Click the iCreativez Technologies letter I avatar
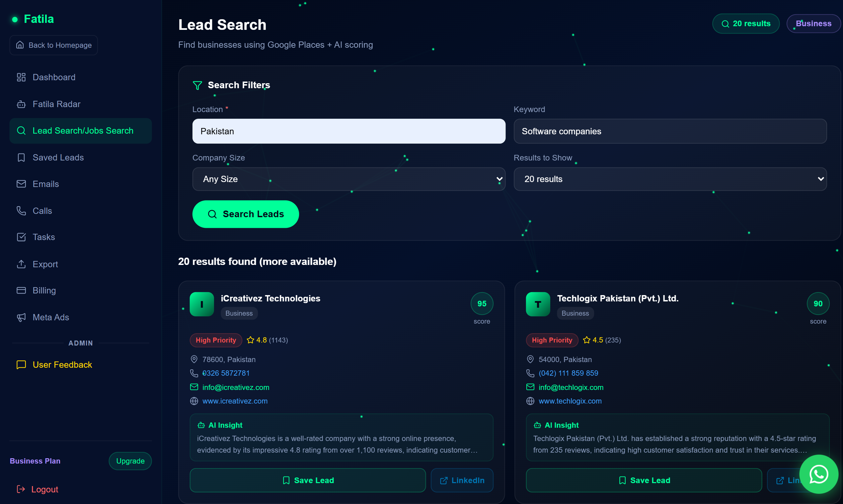Image resolution: width=843 pixels, height=504 pixels. coord(202,304)
